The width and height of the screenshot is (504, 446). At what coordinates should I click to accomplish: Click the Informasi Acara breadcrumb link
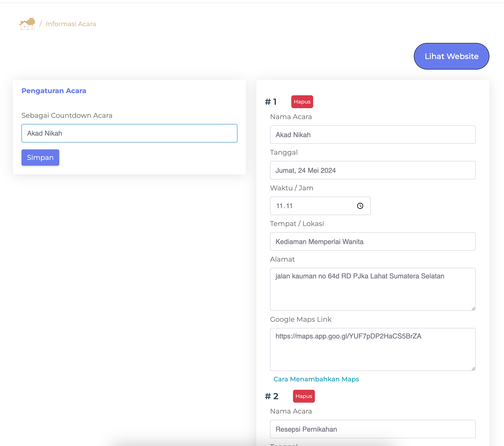pyautogui.click(x=71, y=24)
